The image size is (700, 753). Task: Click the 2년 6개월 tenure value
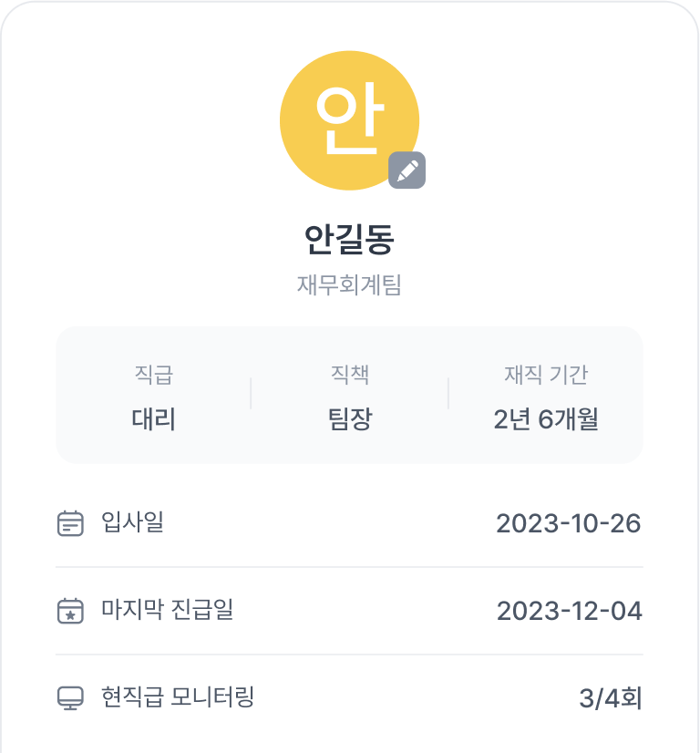546,419
